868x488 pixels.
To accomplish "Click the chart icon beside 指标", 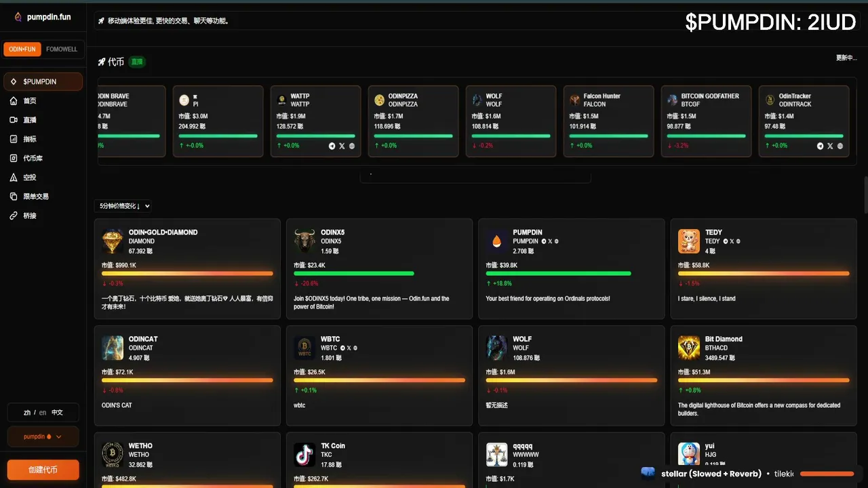I will pyautogui.click(x=14, y=139).
